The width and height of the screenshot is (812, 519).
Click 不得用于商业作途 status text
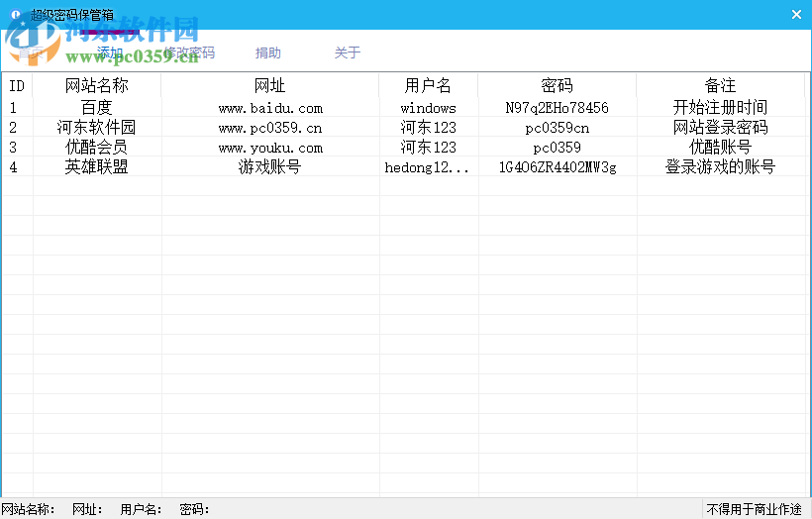tap(754, 509)
